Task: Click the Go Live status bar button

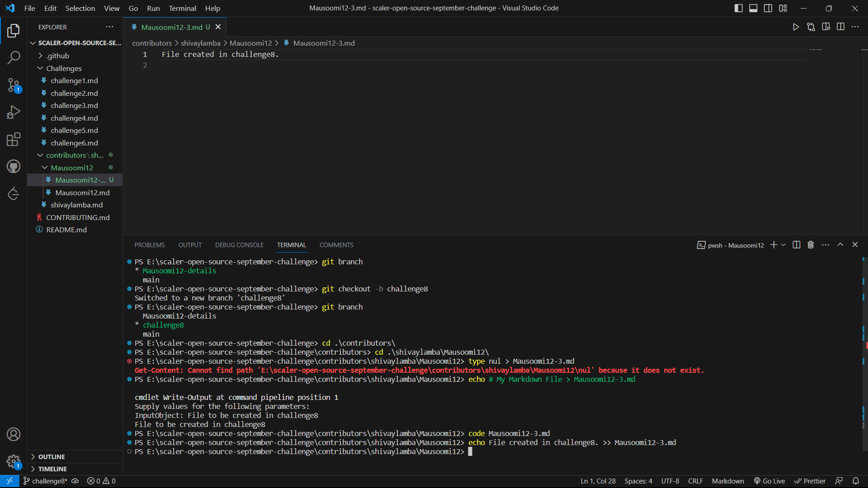Action: (769, 481)
